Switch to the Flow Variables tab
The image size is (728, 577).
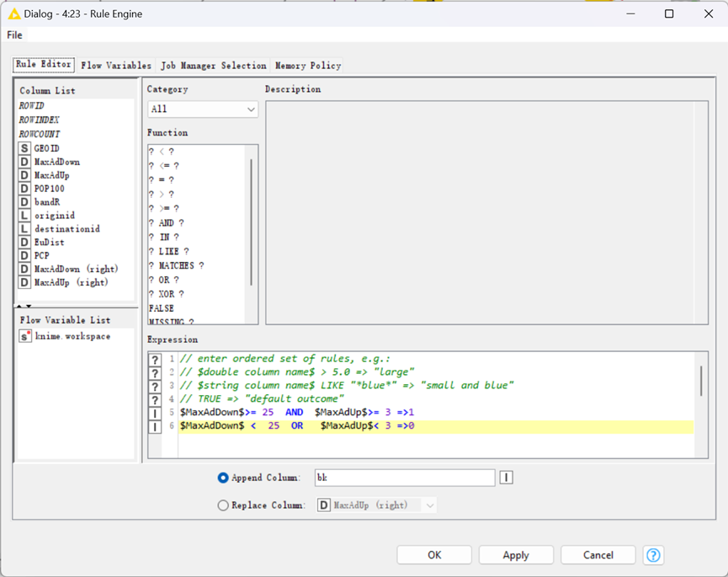(x=116, y=66)
